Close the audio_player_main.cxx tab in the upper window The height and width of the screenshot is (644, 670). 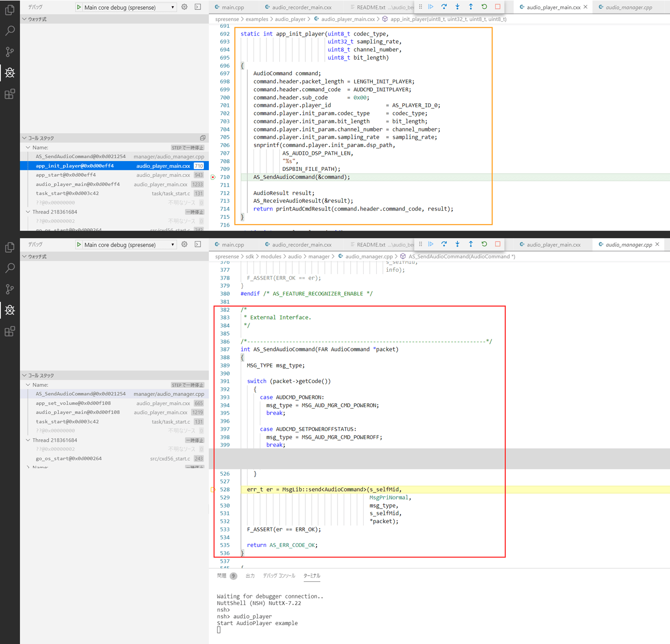[x=586, y=7]
